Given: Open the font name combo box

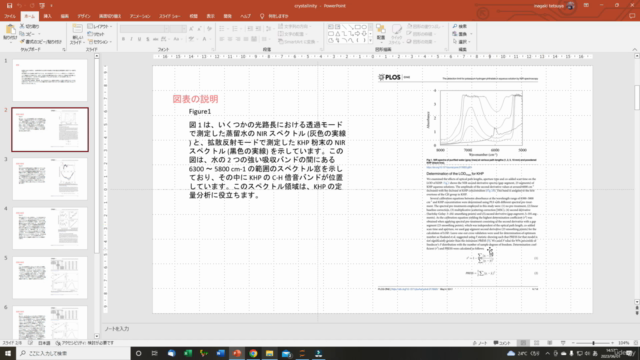Looking at the screenshot, I should pyautogui.click(x=144, y=29).
